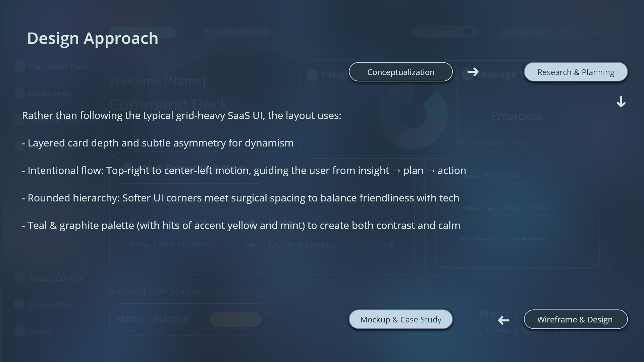Switch to the Data Lens view
644x362 pixels.
point(527,33)
